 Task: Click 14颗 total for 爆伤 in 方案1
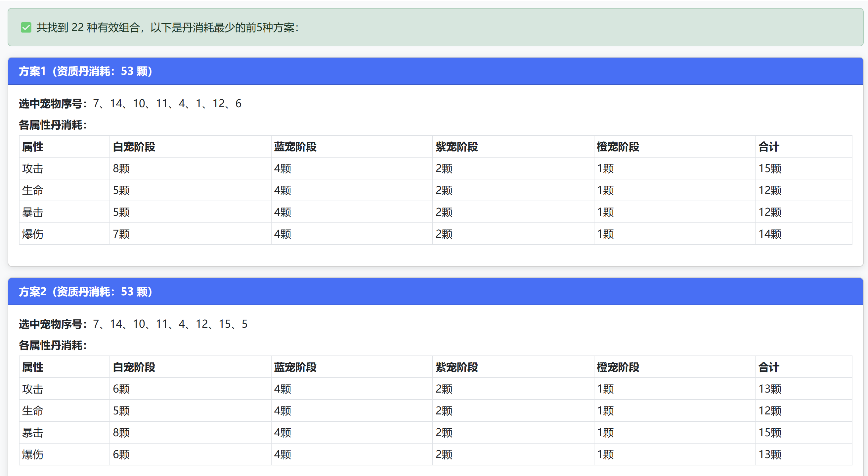coord(770,234)
